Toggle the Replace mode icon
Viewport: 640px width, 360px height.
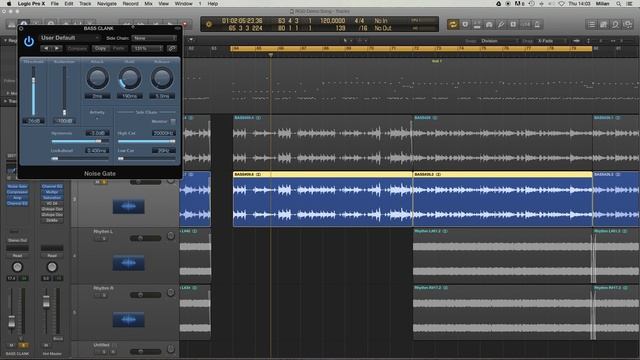click(465, 24)
